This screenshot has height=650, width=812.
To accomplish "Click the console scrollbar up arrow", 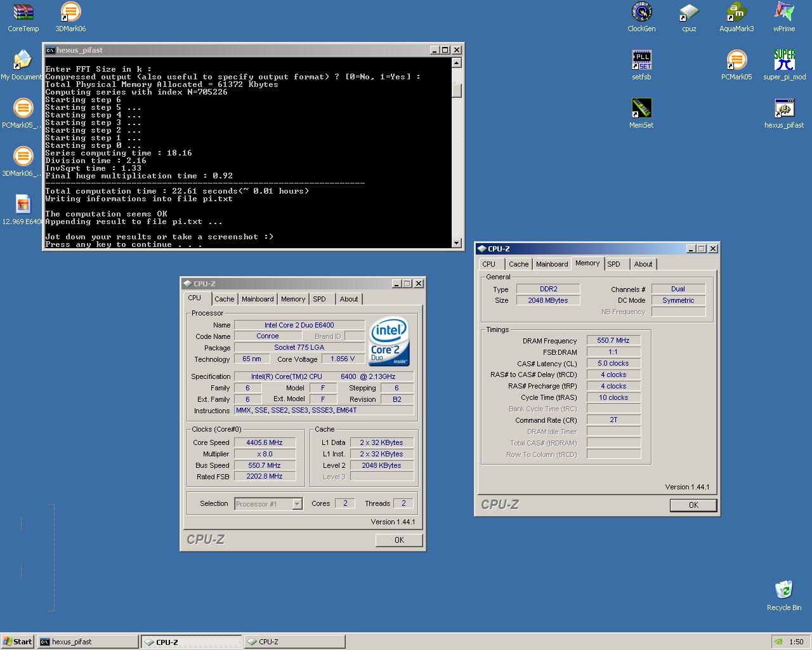I will coord(457,63).
